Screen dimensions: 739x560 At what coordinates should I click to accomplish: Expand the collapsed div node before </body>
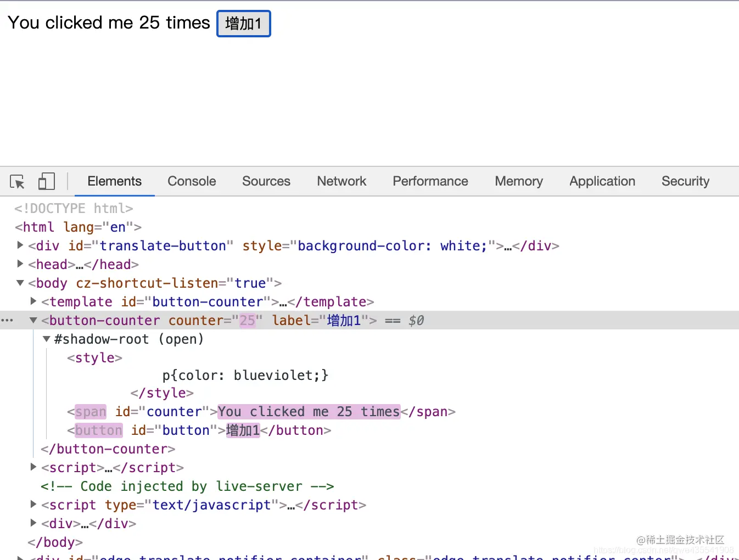pyautogui.click(x=33, y=523)
